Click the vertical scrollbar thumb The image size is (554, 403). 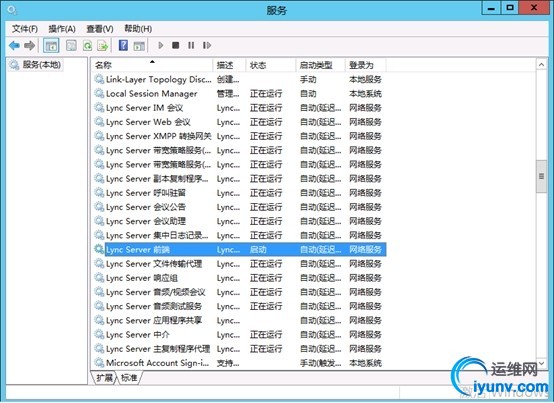point(541,176)
